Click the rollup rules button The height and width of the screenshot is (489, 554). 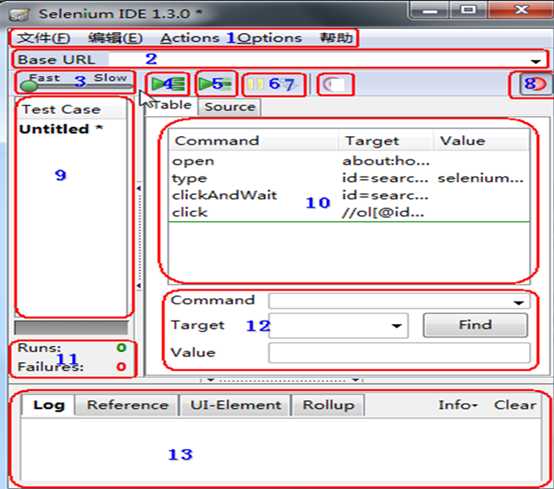tap(335, 84)
